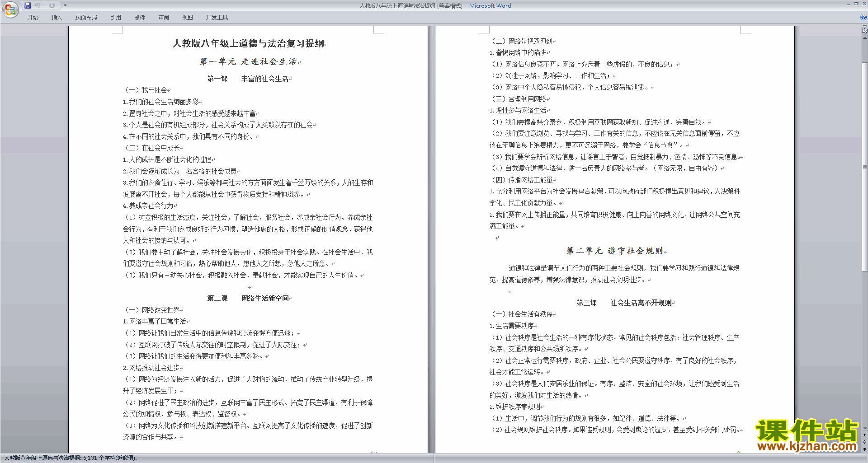Click the vertical scrollbar thumb
The height and width of the screenshot is (463, 868).
[x=864, y=167]
